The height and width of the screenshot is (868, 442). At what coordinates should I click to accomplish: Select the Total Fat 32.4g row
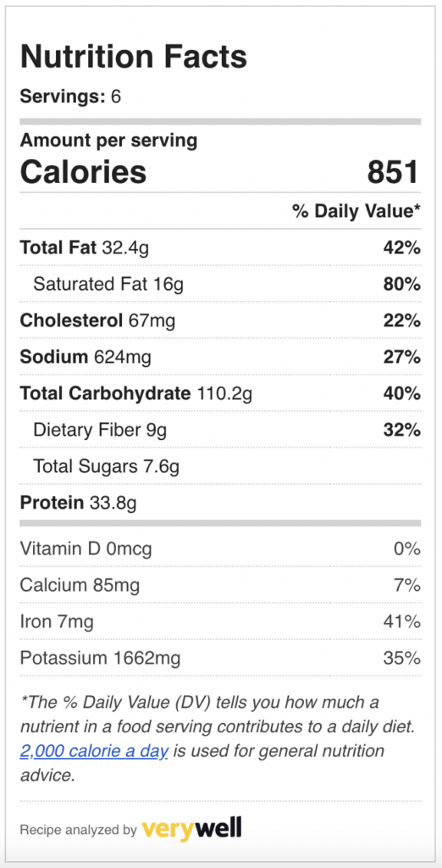pos(220,248)
